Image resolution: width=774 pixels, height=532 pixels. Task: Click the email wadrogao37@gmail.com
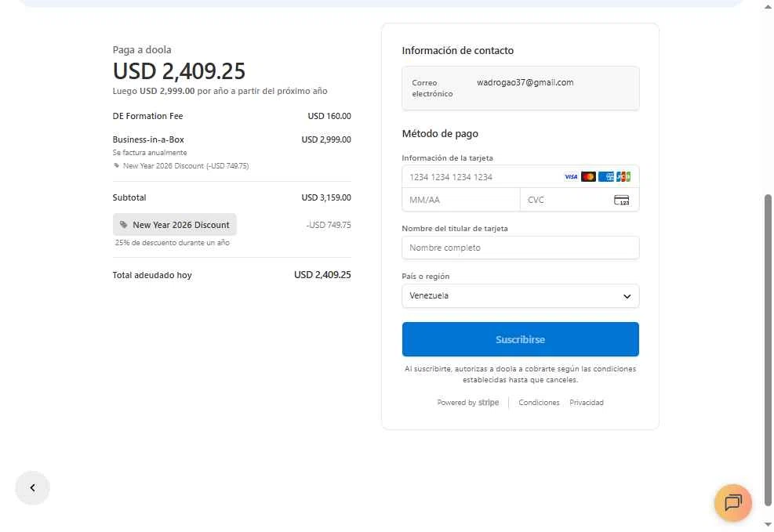point(525,82)
